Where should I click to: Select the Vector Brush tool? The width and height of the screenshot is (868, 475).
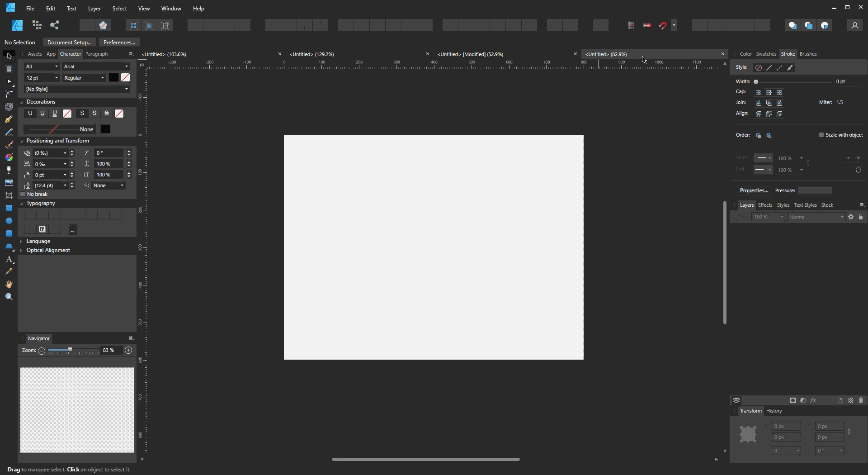point(9,145)
